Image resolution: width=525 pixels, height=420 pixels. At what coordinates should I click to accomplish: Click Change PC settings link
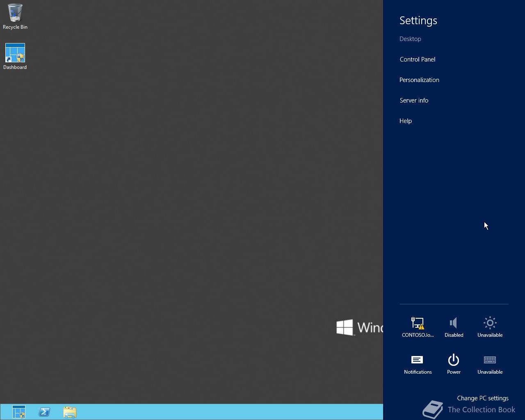click(x=483, y=398)
